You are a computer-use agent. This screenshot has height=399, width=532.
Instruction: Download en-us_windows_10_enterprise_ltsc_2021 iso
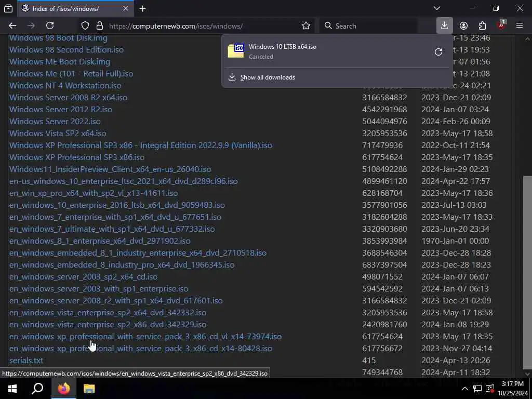tap(124, 181)
